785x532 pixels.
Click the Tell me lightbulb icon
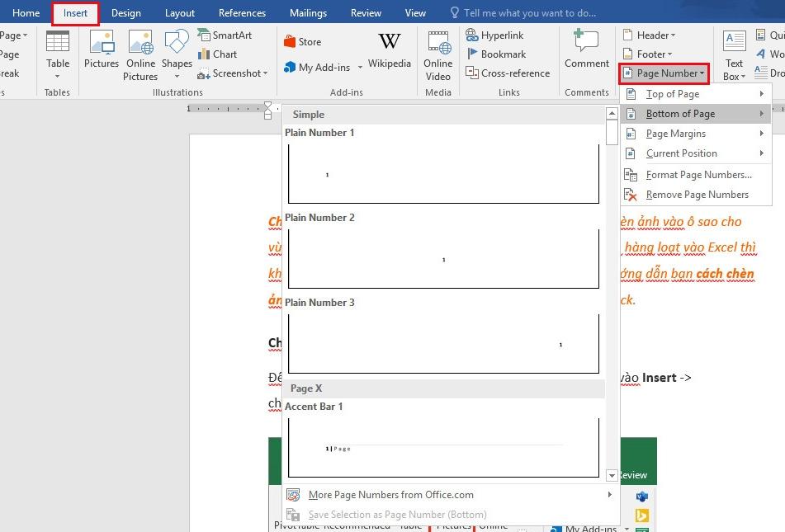coord(455,12)
